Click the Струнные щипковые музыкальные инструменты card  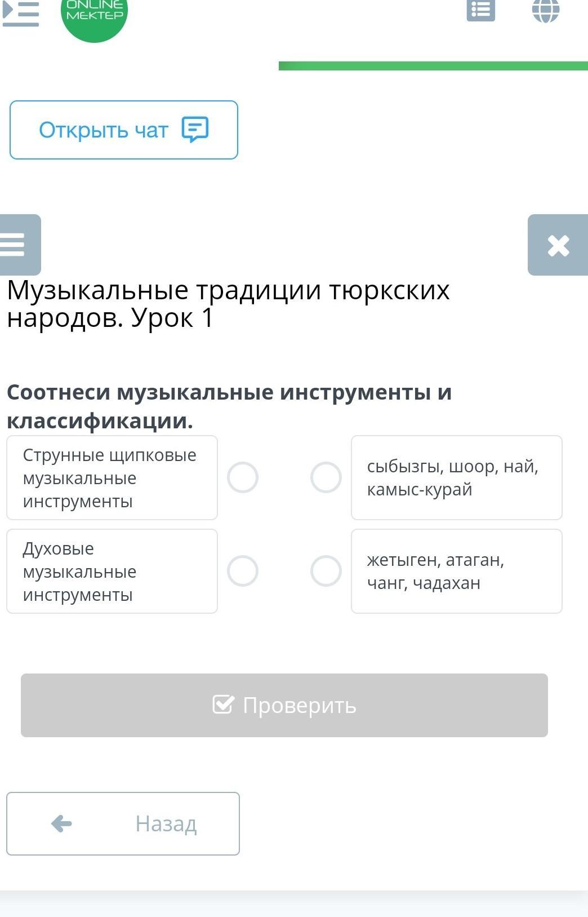(112, 477)
